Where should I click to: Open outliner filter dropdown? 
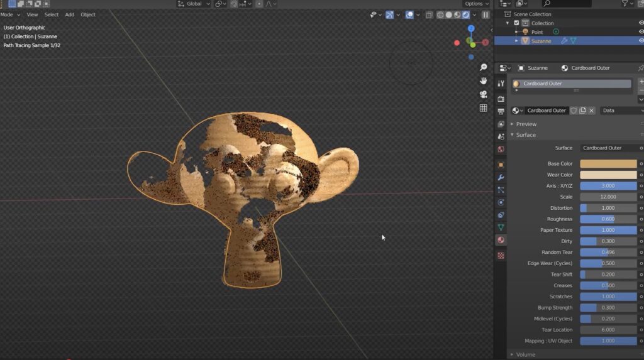point(627,4)
